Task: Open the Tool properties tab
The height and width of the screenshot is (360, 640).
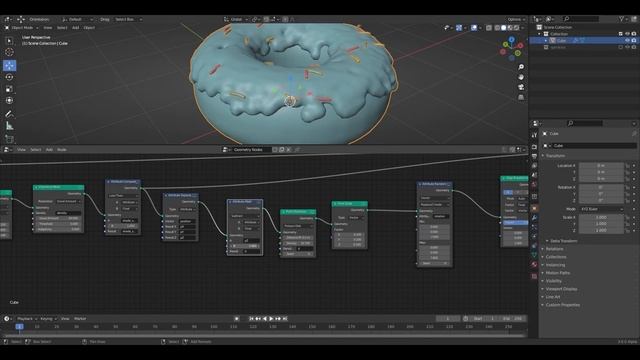Action: click(x=534, y=135)
